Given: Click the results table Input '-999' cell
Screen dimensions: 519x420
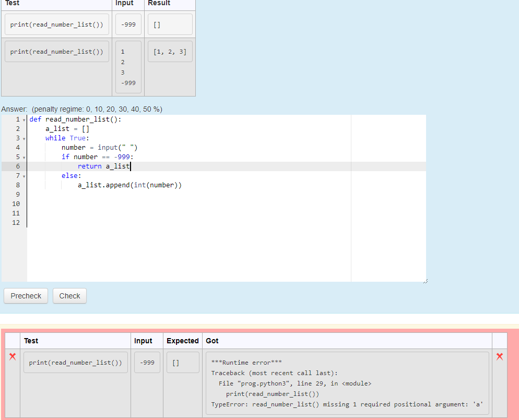Looking at the screenshot, I should pos(147,363).
